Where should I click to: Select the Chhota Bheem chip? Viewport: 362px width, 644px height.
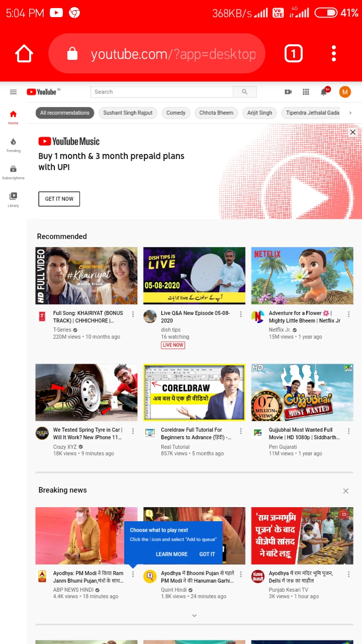pos(216,113)
